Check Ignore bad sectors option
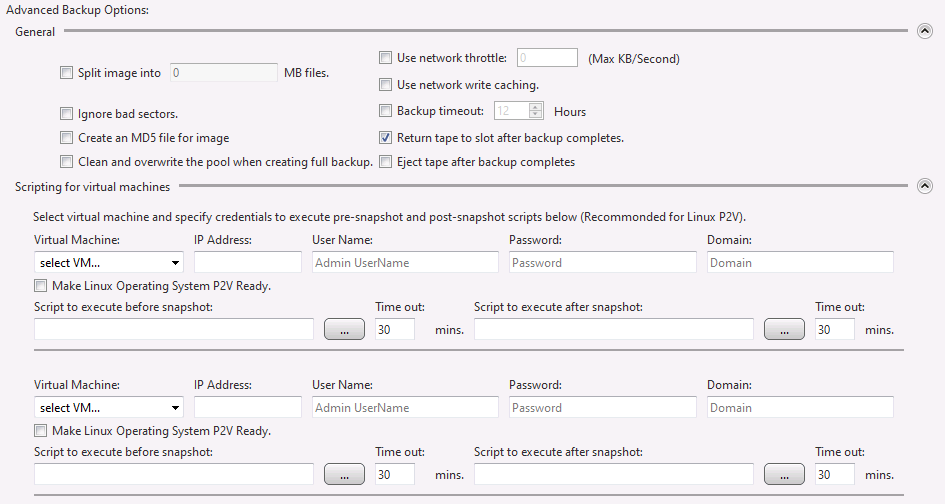This screenshot has height=504, width=945. [67, 114]
